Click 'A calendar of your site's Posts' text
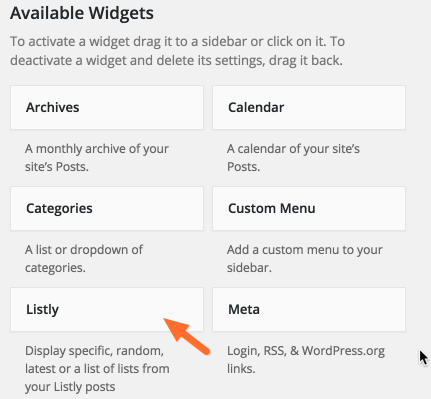The width and height of the screenshot is (431, 399). point(293,158)
